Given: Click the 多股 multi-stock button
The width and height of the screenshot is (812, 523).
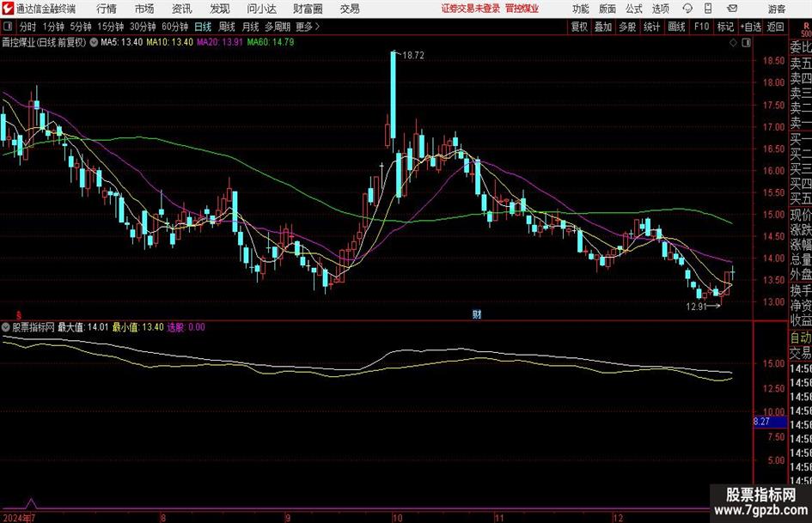Looking at the screenshot, I should (627, 27).
